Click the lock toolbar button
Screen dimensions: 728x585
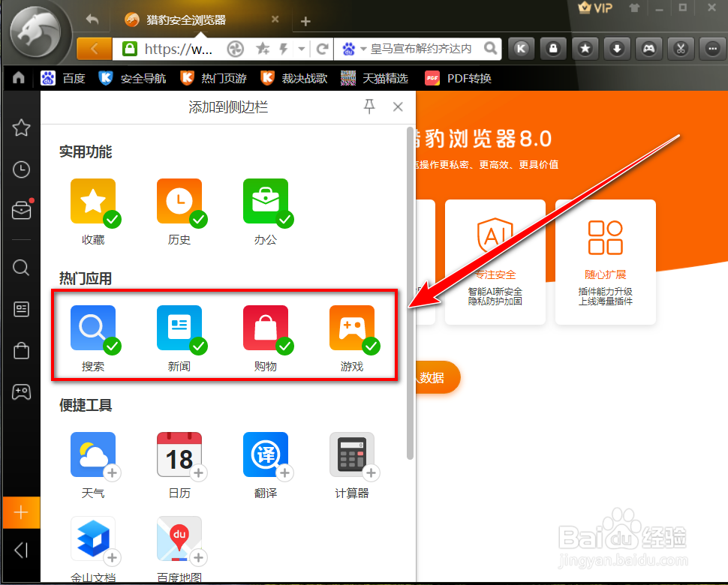click(x=553, y=48)
